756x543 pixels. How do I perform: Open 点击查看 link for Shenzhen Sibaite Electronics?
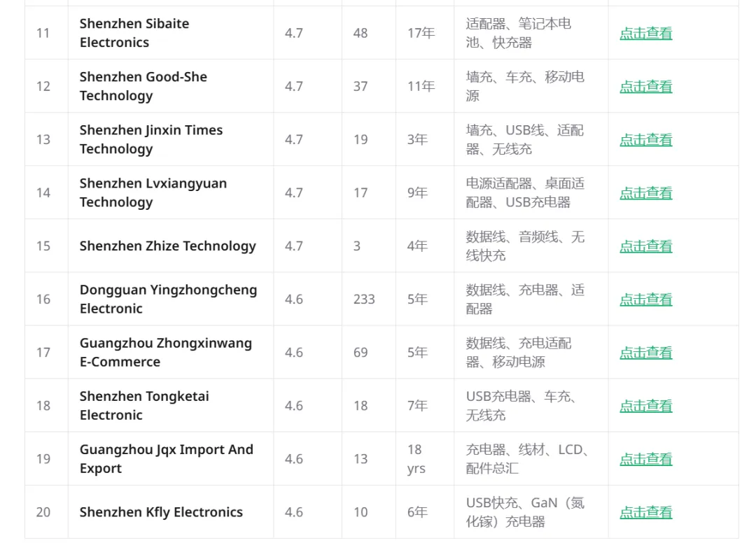(645, 34)
